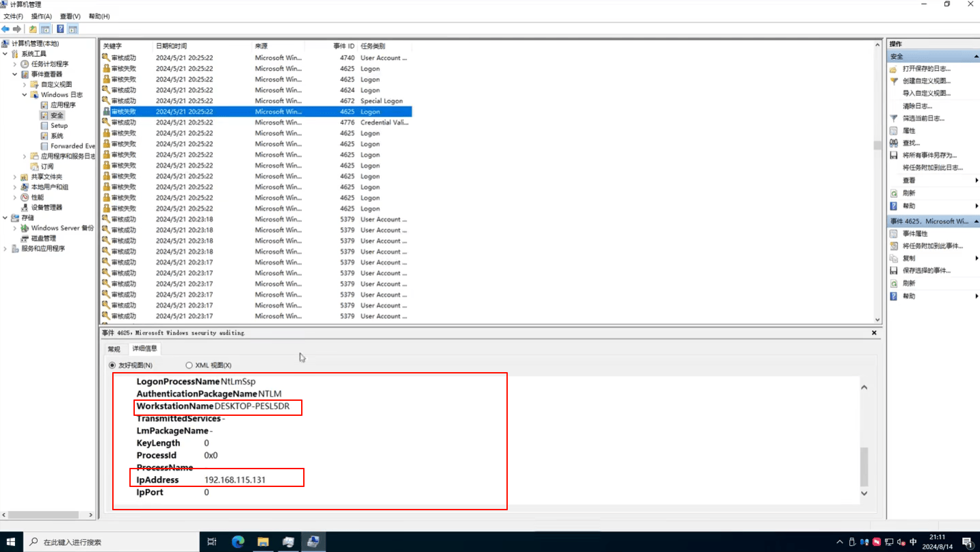The height and width of the screenshot is (552, 980).
Task: Toggle the action pane toolbar icon
Action: pyautogui.click(x=73, y=29)
